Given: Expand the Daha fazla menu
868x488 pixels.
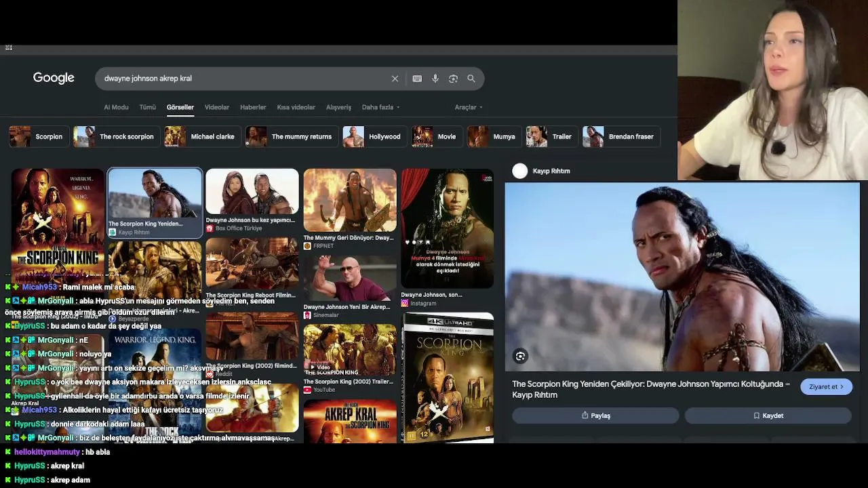Looking at the screenshot, I should (380, 107).
